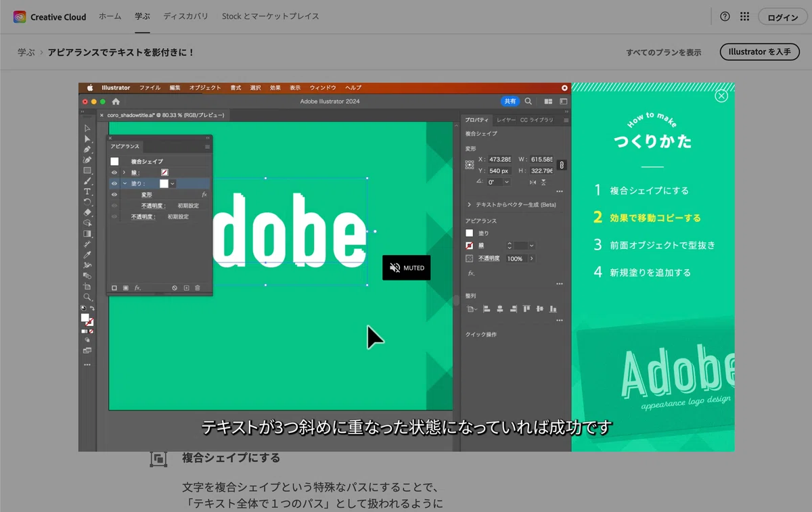Expand the 線 row in Appearance panel
The width and height of the screenshot is (812, 512).
(x=124, y=172)
